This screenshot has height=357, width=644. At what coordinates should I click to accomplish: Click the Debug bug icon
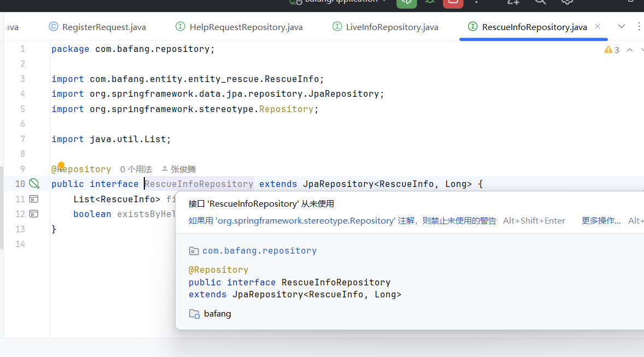[x=430, y=2]
